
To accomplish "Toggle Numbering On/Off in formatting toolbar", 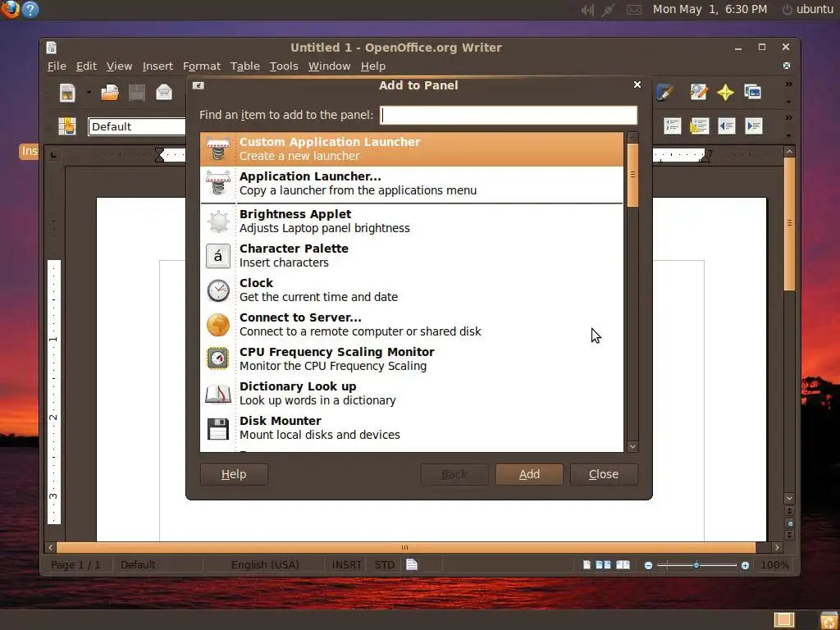I will tap(673, 126).
